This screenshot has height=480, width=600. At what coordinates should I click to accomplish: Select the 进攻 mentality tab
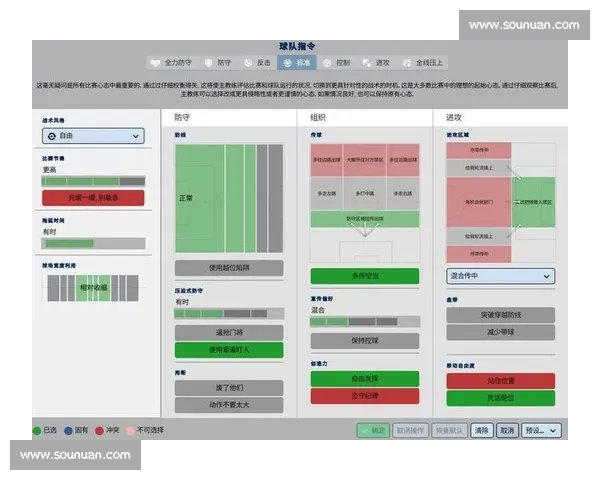click(376, 63)
